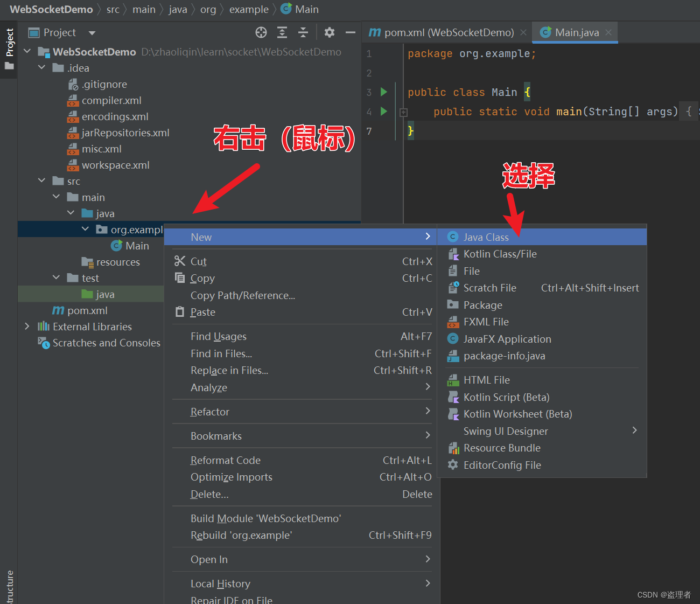Click the Collapse All icon in Project toolbar
The height and width of the screenshot is (604, 700).
303,33
